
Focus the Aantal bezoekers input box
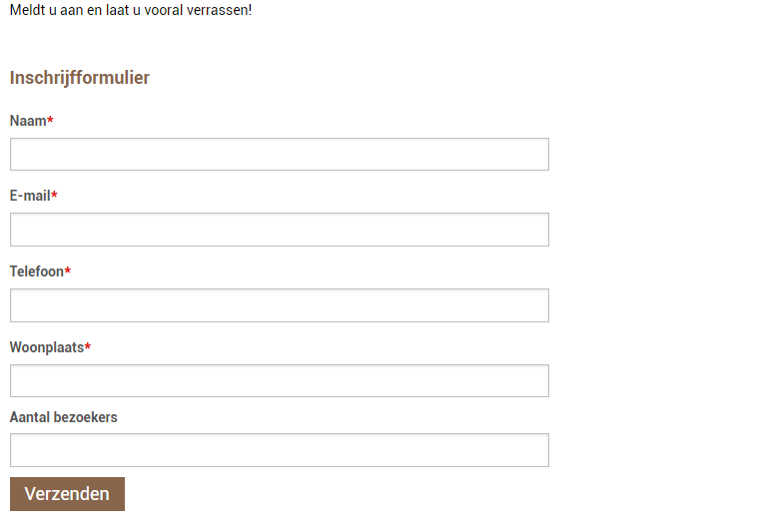[279, 450]
